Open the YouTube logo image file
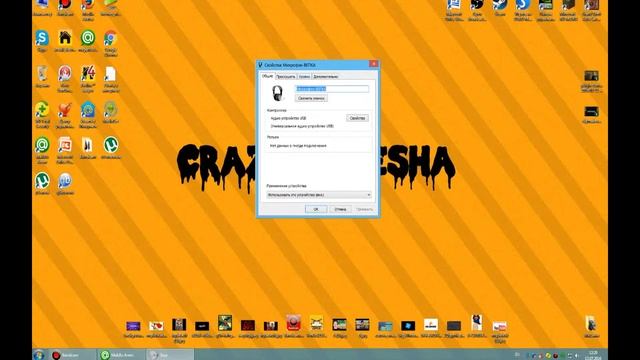The height and width of the screenshot is (360, 640). [500, 326]
